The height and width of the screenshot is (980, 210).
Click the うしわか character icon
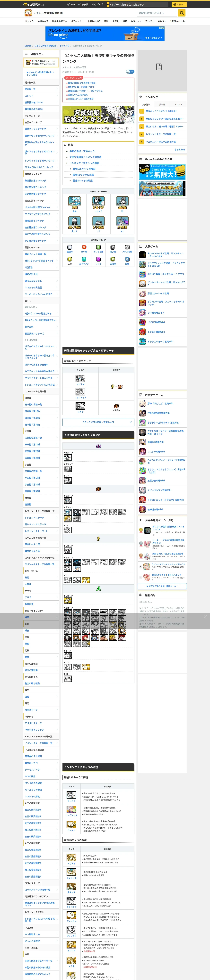tap(71, 795)
